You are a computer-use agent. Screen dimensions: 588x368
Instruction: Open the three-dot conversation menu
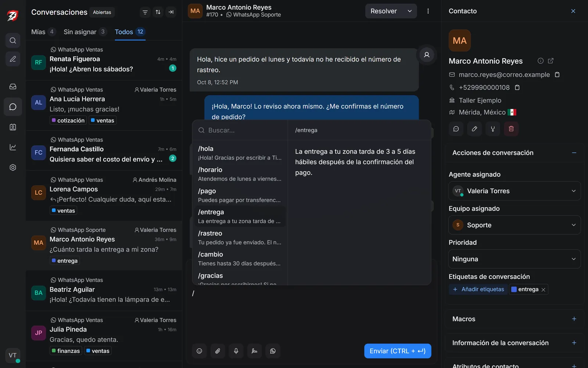click(428, 11)
